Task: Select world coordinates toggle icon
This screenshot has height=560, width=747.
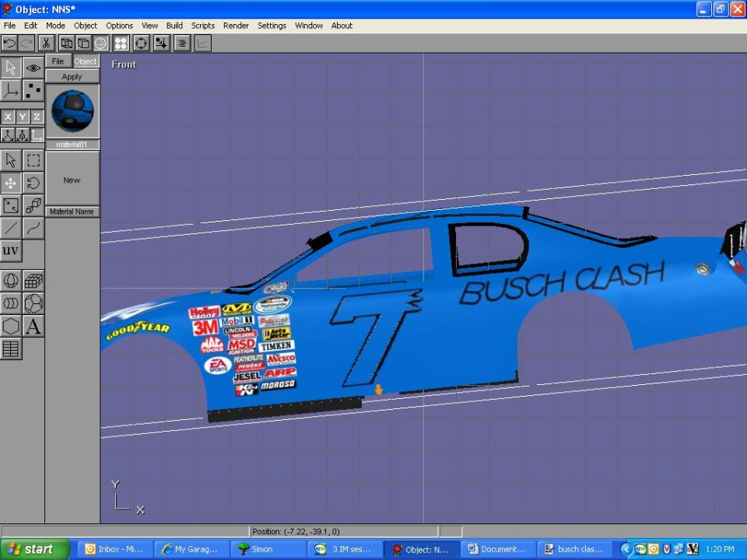Action: [8, 135]
